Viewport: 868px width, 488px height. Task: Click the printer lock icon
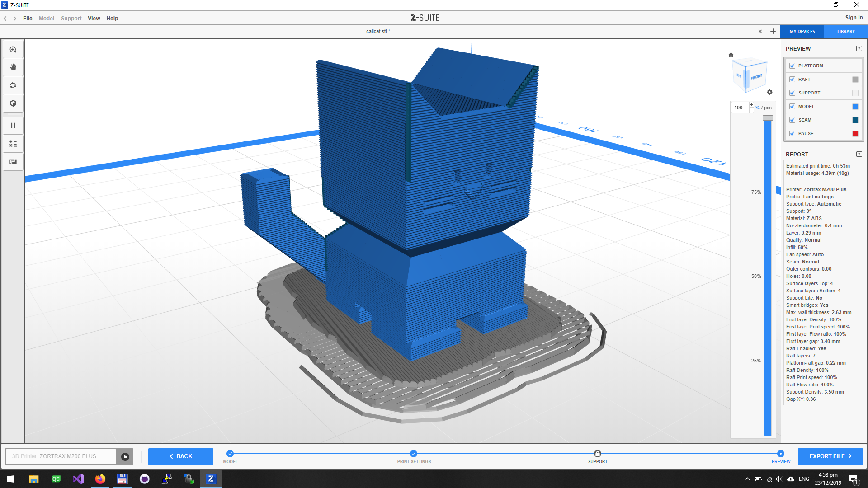pos(125,456)
